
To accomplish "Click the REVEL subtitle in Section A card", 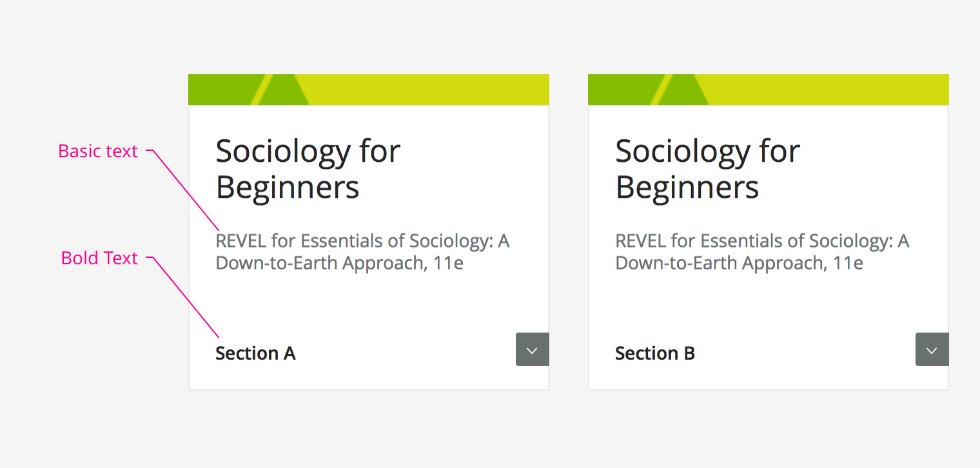I will pyautogui.click(x=362, y=252).
